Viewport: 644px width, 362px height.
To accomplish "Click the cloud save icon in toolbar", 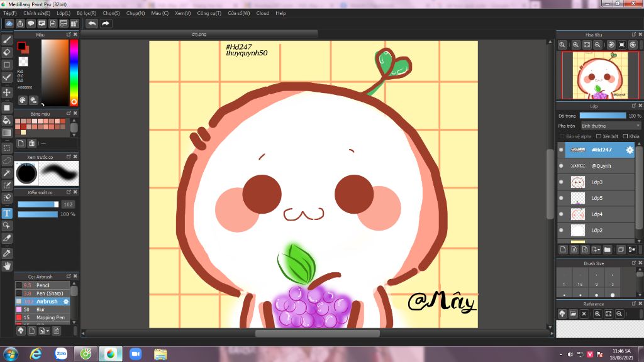I will pos(9,23).
